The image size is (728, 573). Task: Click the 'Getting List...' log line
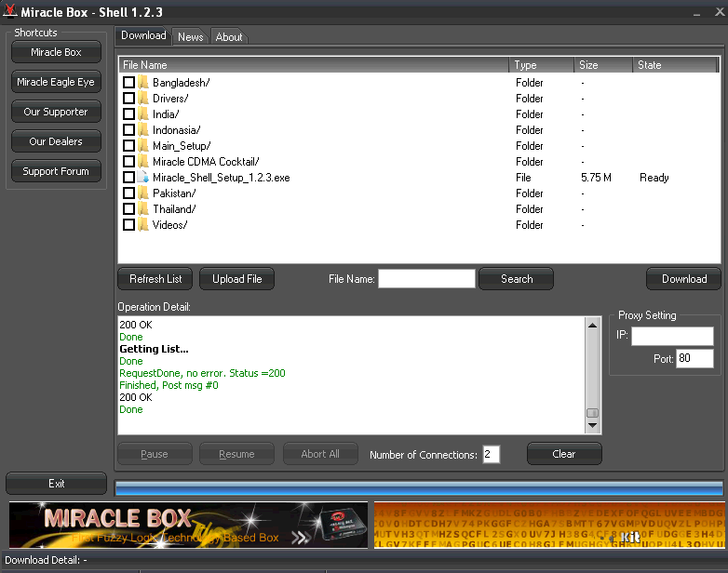click(154, 349)
